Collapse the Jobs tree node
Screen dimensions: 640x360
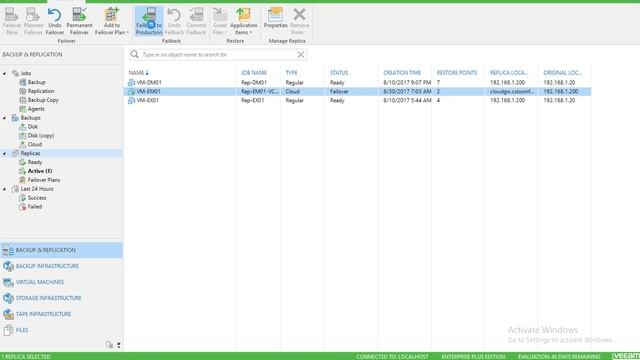click(4, 73)
